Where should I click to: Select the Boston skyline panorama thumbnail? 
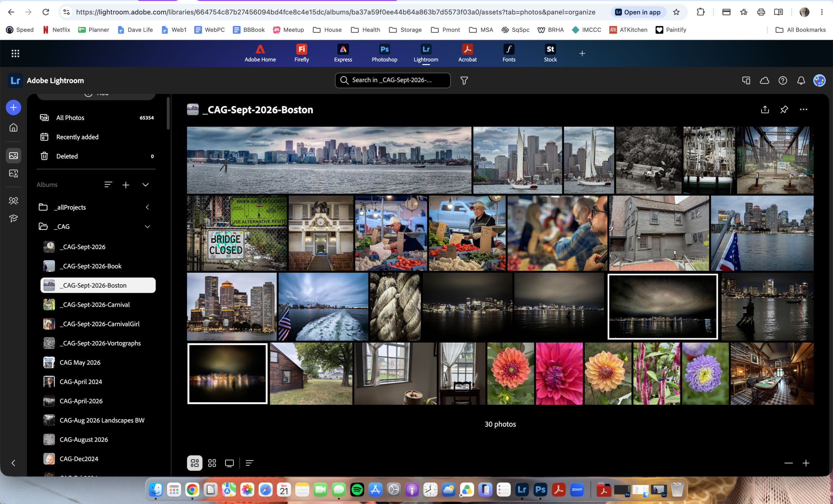(x=329, y=160)
